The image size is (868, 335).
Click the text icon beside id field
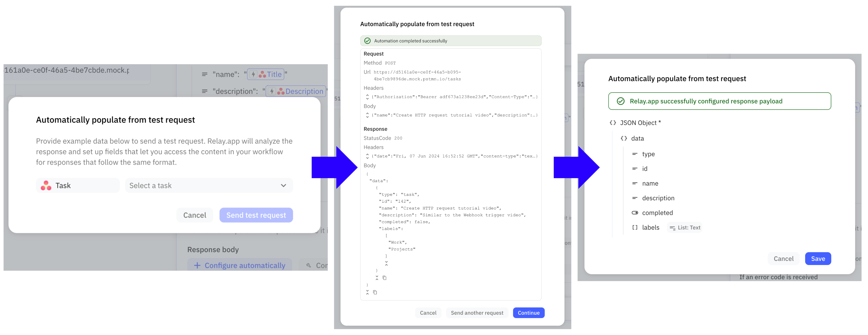click(635, 169)
